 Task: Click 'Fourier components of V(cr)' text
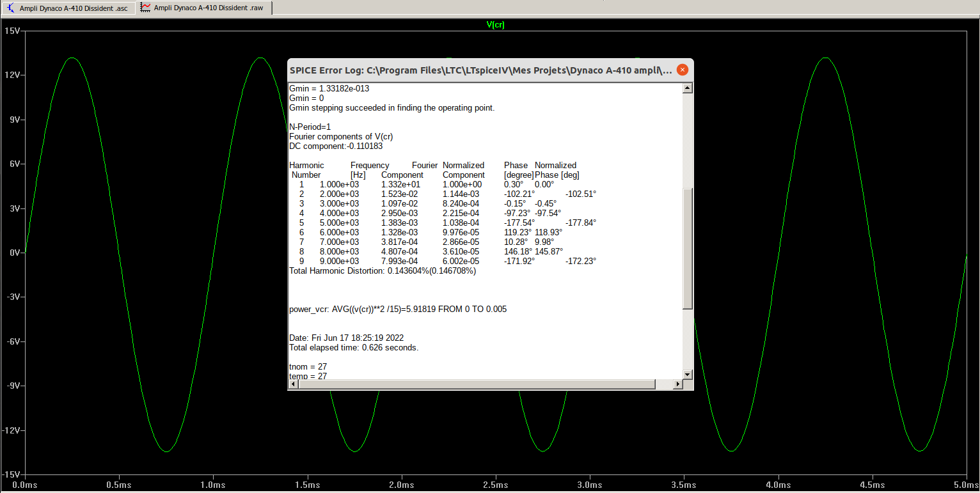click(341, 137)
